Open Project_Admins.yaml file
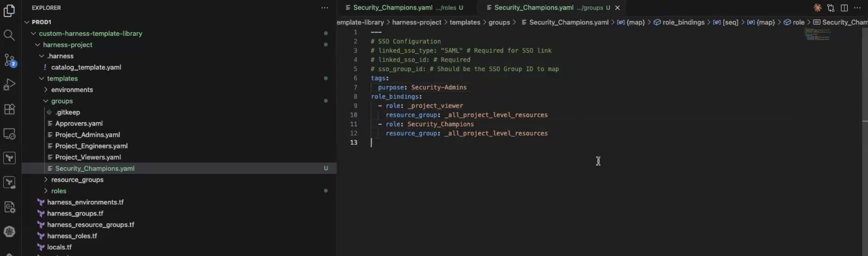 click(x=87, y=135)
